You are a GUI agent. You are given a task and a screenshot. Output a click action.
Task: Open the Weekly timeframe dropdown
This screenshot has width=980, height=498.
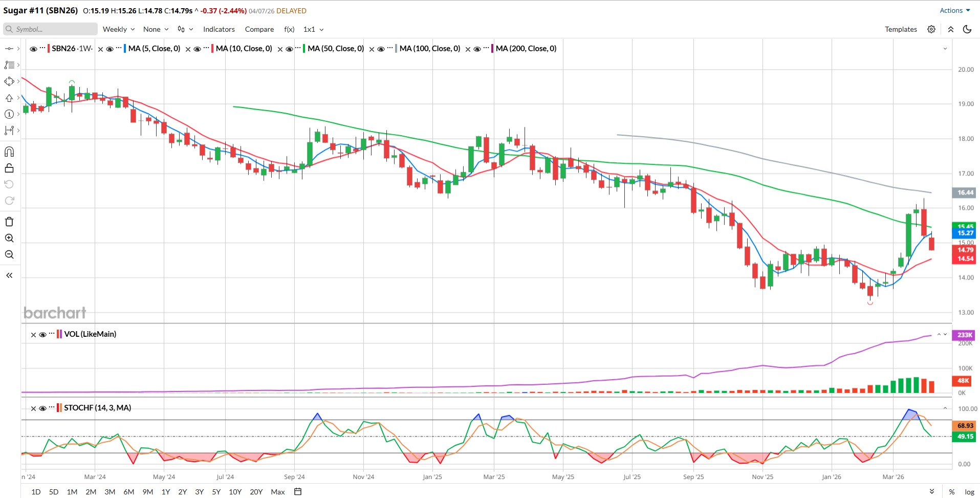(x=118, y=29)
